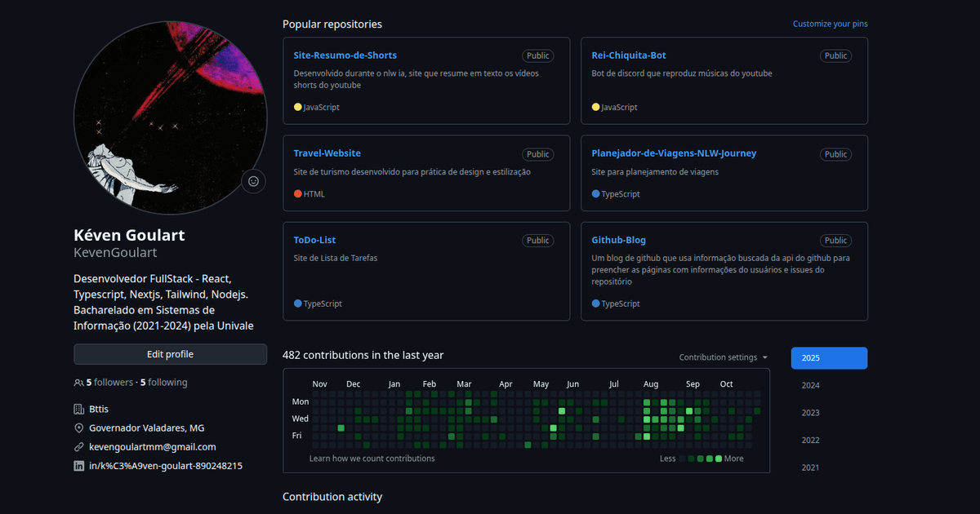Open Customize your pins
Screen dimensions: 980x514
pos(830,24)
